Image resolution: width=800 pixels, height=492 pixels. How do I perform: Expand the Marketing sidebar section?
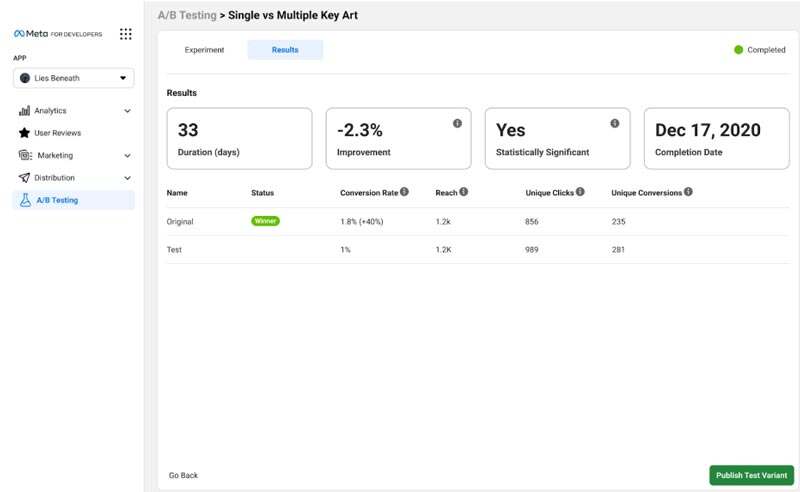coord(127,156)
